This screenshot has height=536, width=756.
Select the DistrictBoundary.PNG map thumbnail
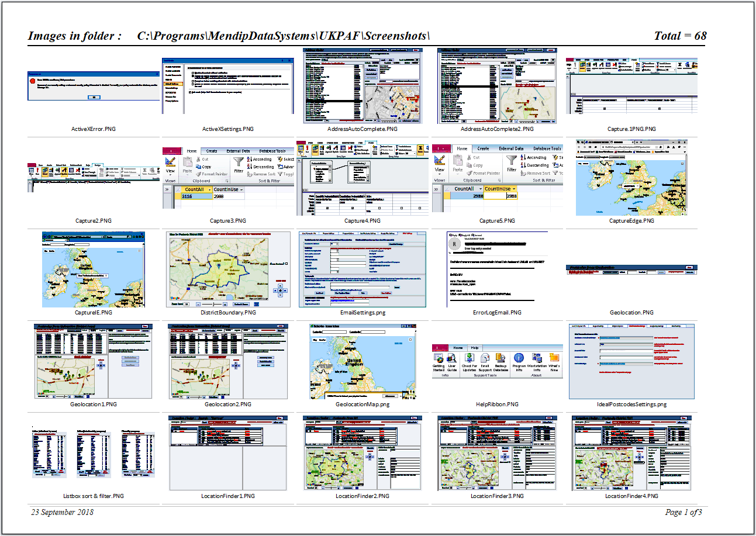(x=229, y=269)
